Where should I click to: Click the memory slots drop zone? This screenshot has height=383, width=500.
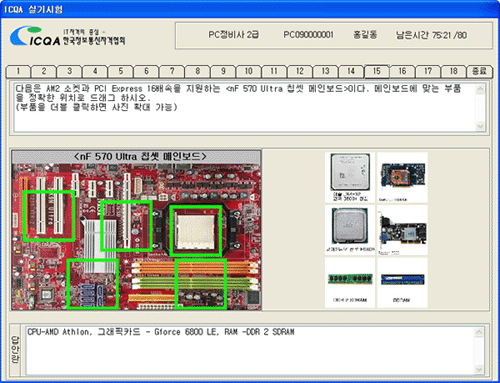pyautogui.click(x=201, y=284)
